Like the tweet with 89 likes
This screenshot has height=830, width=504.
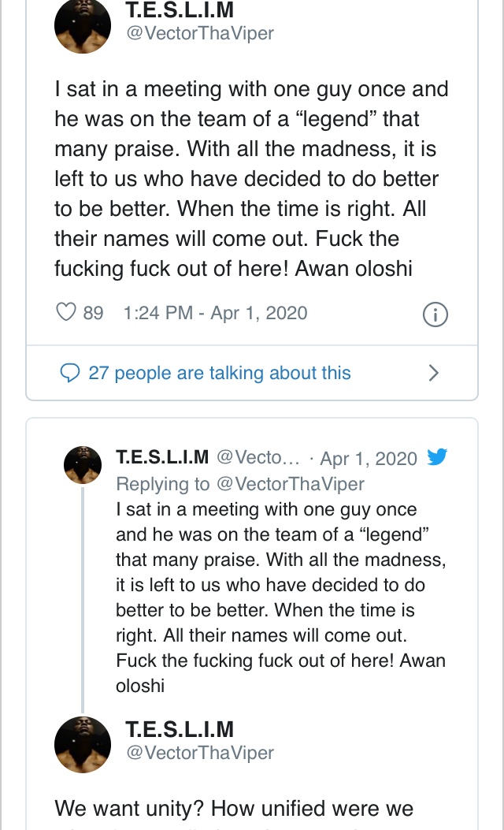pyautogui.click(x=66, y=313)
